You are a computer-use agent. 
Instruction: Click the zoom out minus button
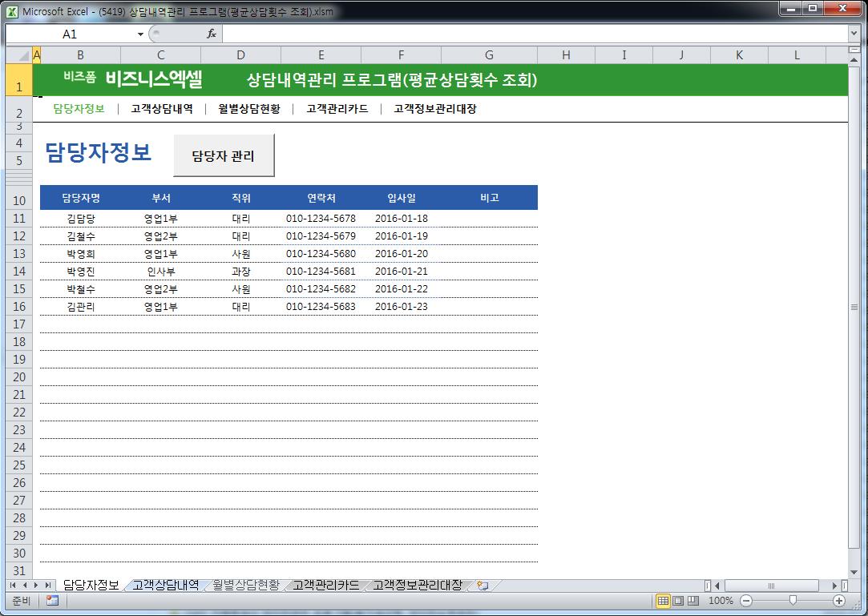click(x=746, y=601)
